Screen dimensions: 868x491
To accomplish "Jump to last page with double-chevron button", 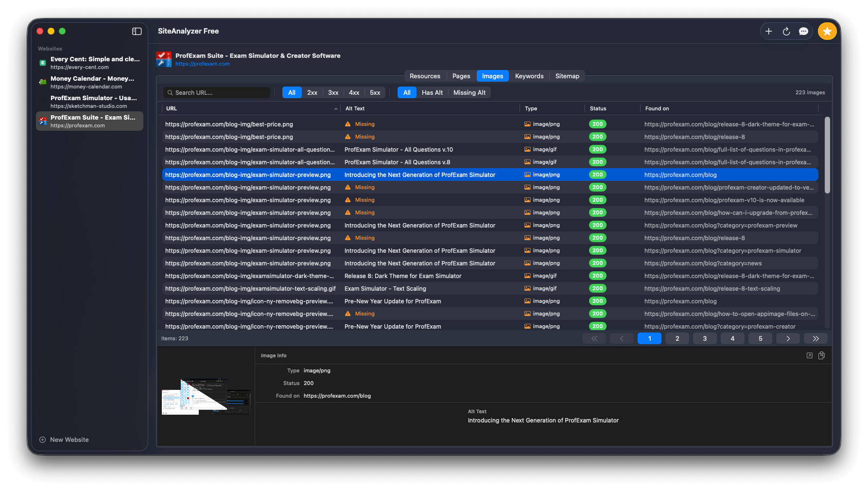I will [x=816, y=338].
